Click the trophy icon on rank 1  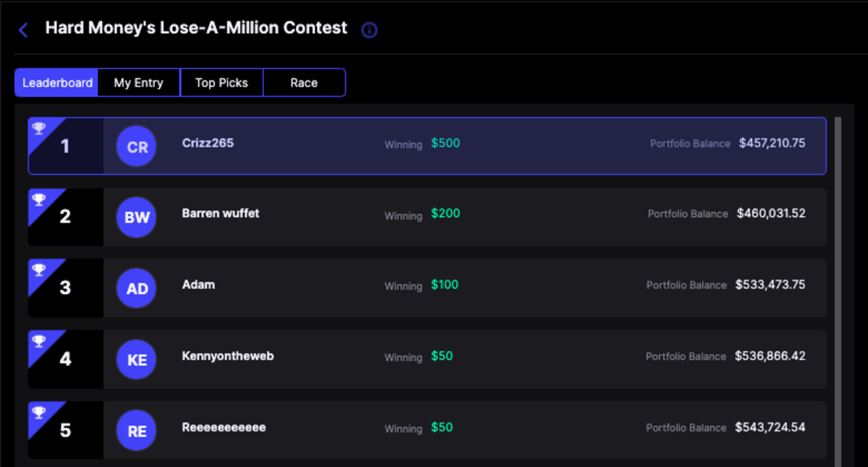coord(39,128)
